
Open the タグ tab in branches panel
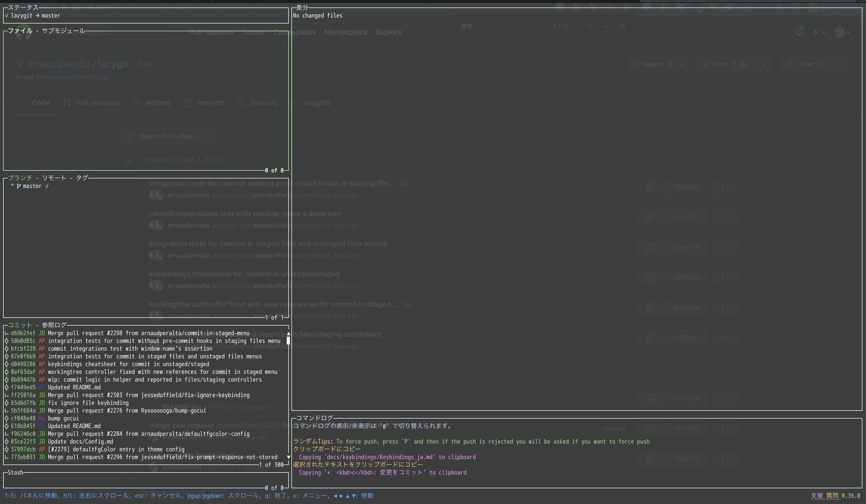tap(82, 178)
